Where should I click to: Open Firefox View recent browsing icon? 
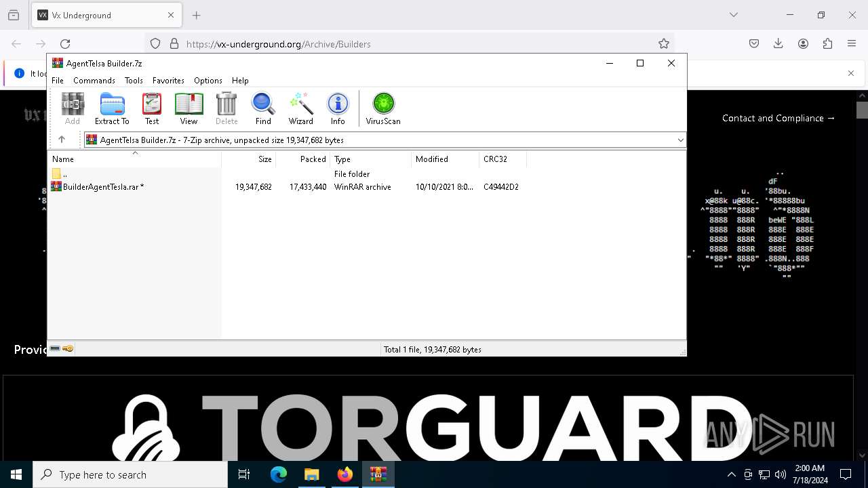point(14,15)
